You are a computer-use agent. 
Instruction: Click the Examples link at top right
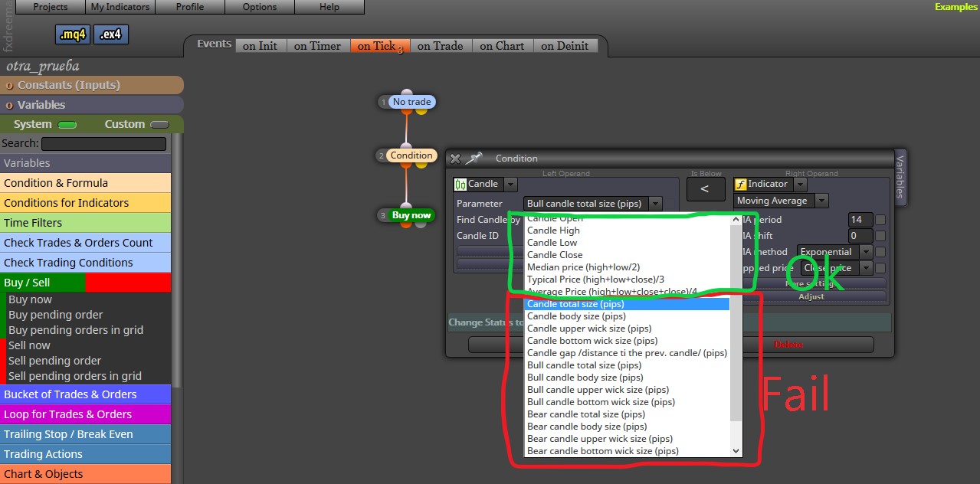pyautogui.click(x=956, y=7)
